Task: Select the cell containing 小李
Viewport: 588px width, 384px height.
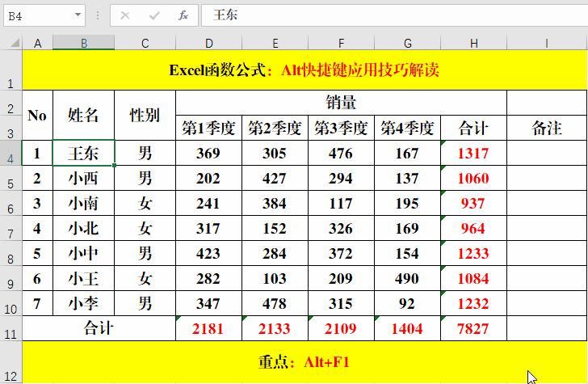Action: point(84,303)
